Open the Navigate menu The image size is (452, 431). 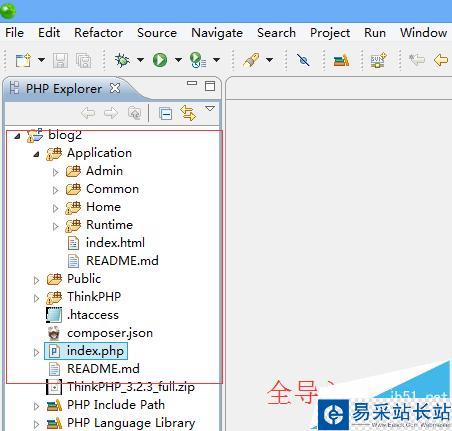point(217,33)
